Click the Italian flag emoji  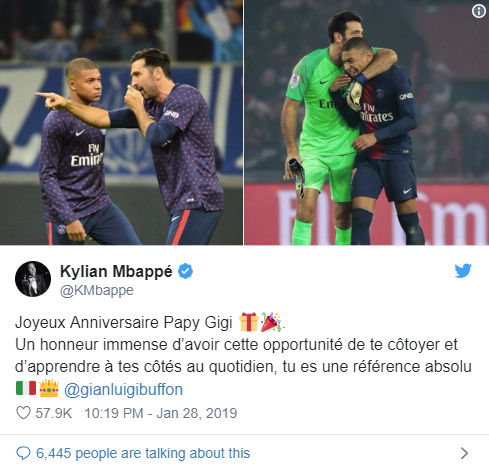[26, 388]
